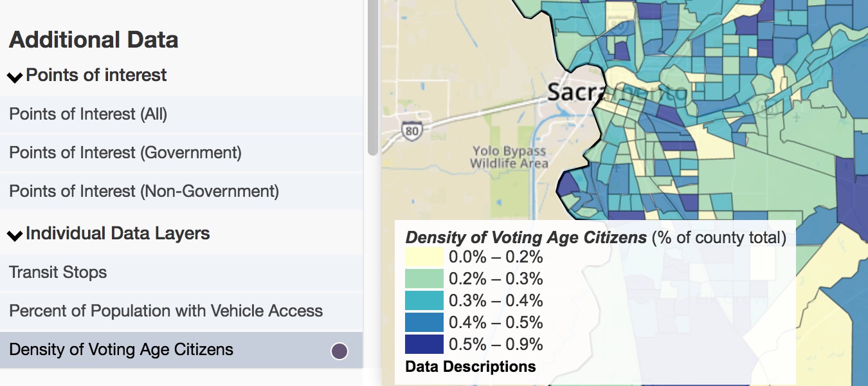Select the medium blue 0.4% – 0.5% legend swatch
The image size is (868, 386).
pyautogui.click(x=422, y=322)
